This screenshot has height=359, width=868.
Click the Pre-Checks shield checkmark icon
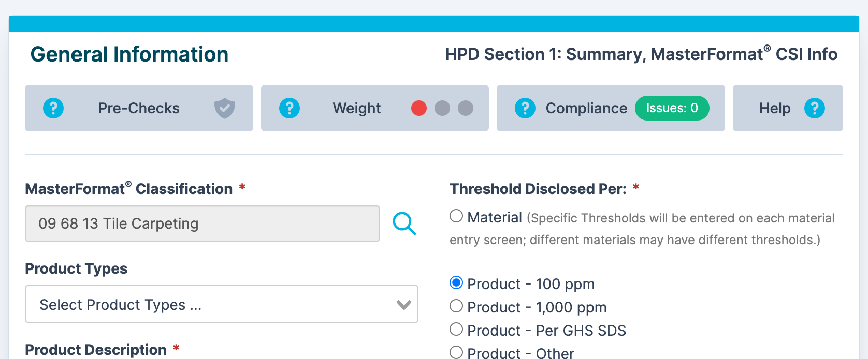click(x=225, y=108)
